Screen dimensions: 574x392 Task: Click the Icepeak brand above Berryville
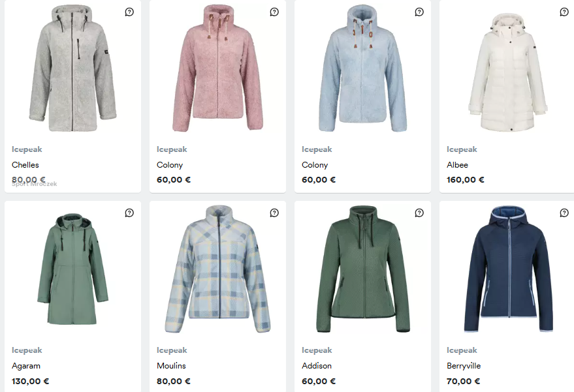(x=462, y=350)
